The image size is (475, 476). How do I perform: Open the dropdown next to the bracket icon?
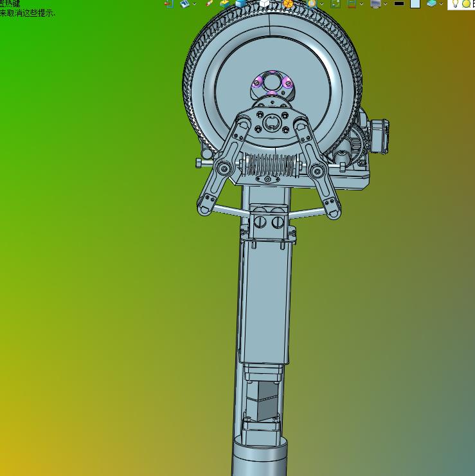click(361, 4)
